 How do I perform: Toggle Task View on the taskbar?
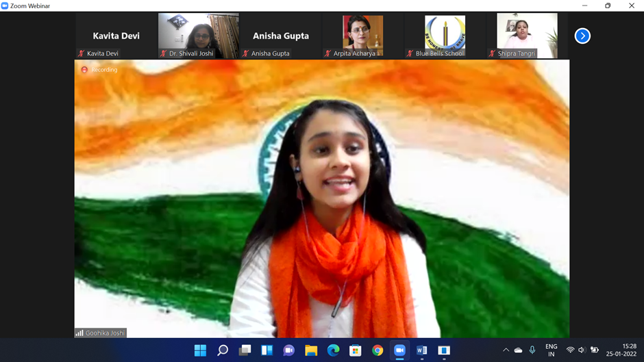pyautogui.click(x=245, y=350)
